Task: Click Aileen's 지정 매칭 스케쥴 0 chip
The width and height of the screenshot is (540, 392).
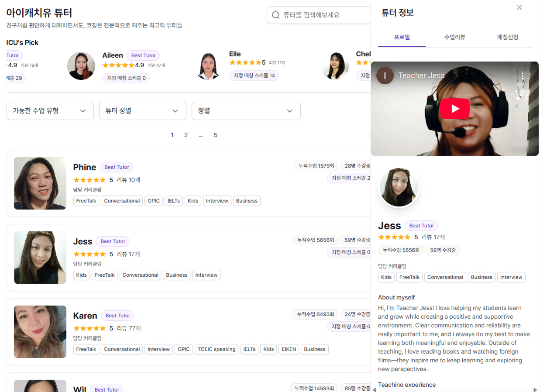Action: pyautogui.click(x=126, y=78)
